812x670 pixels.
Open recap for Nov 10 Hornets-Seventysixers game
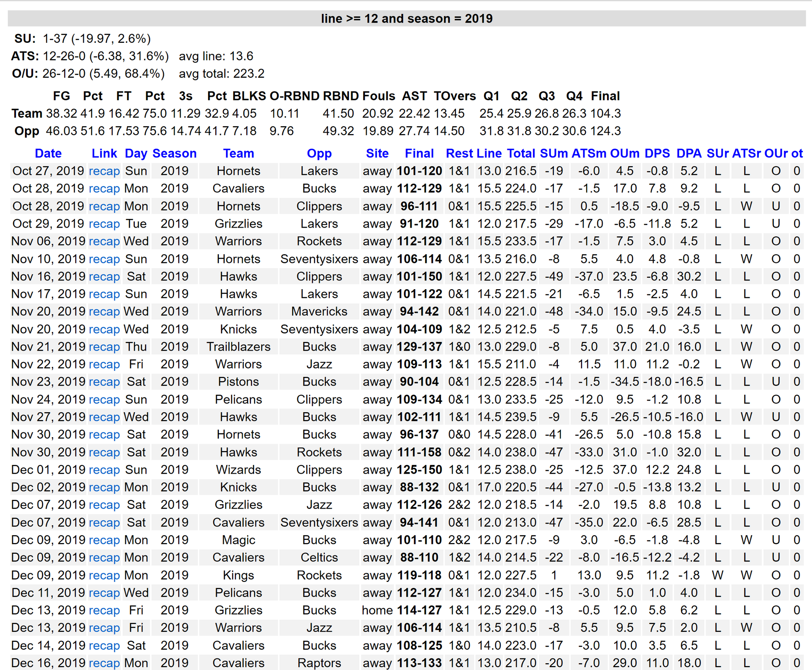[104, 259]
